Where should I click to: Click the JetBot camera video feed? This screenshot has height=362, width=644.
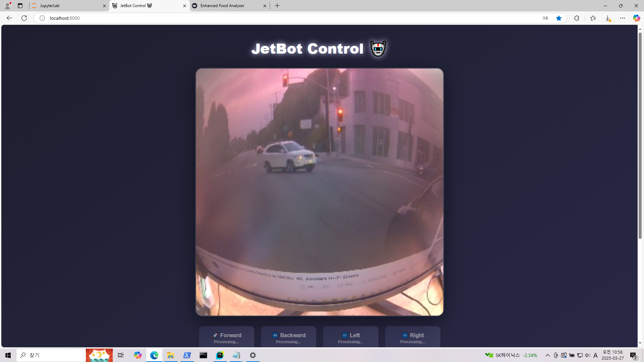[x=319, y=192]
